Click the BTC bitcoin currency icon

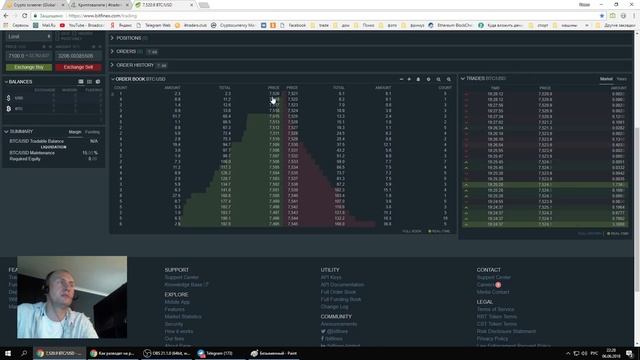tap(9, 109)
